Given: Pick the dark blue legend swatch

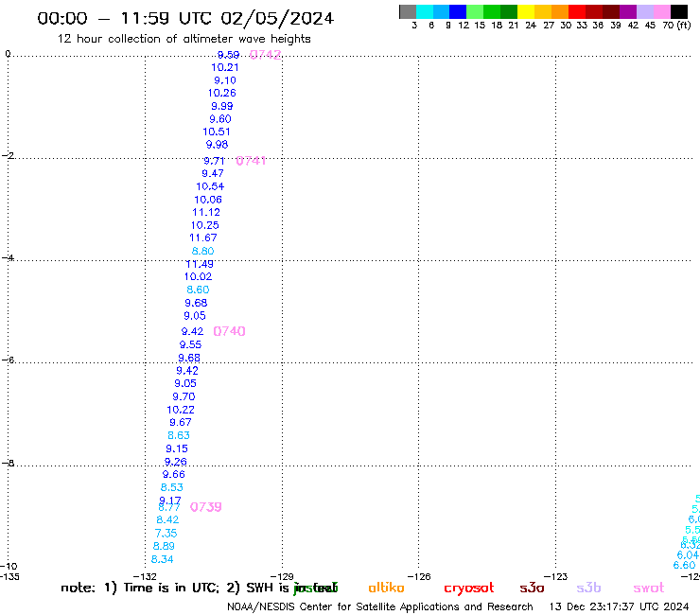Looking at the screenshot, I should [458, 11].
